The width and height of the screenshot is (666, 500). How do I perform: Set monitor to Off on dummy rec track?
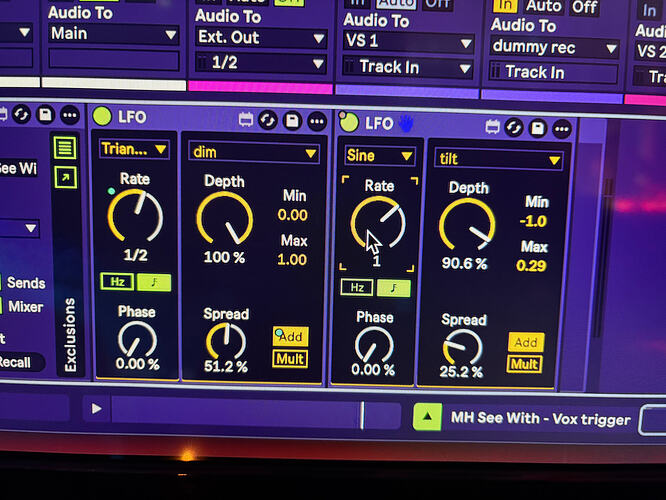coord(584,8)
